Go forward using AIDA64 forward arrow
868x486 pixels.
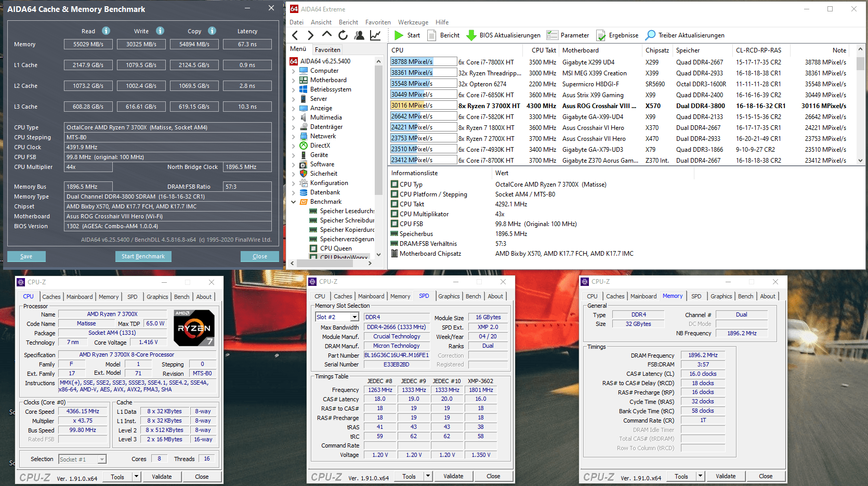coord(311,35)
